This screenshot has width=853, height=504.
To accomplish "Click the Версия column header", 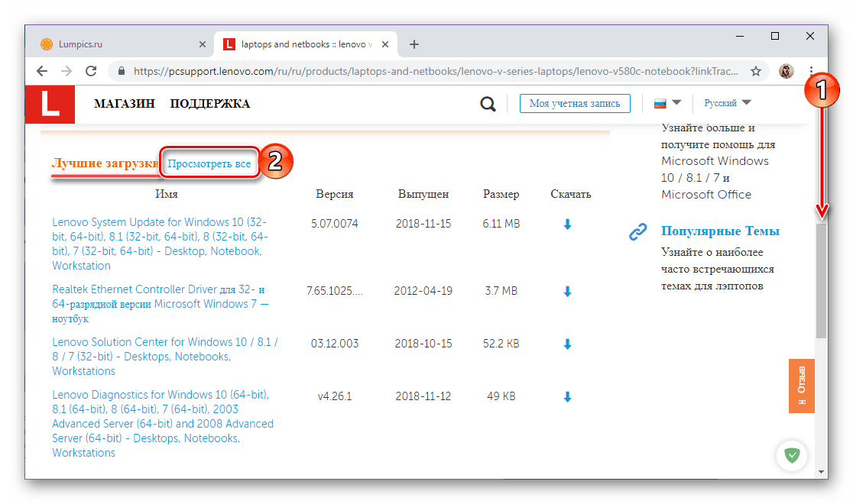I will click(x=335, y=194).
